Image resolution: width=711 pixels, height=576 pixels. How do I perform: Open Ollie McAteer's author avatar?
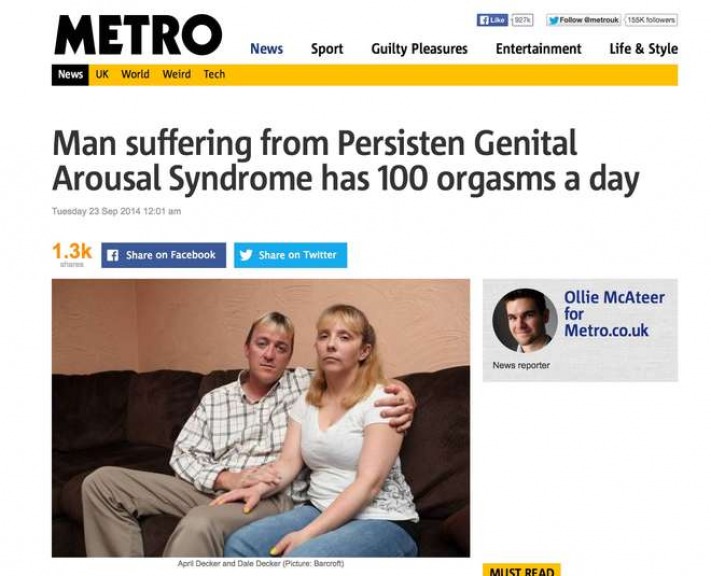525,320
